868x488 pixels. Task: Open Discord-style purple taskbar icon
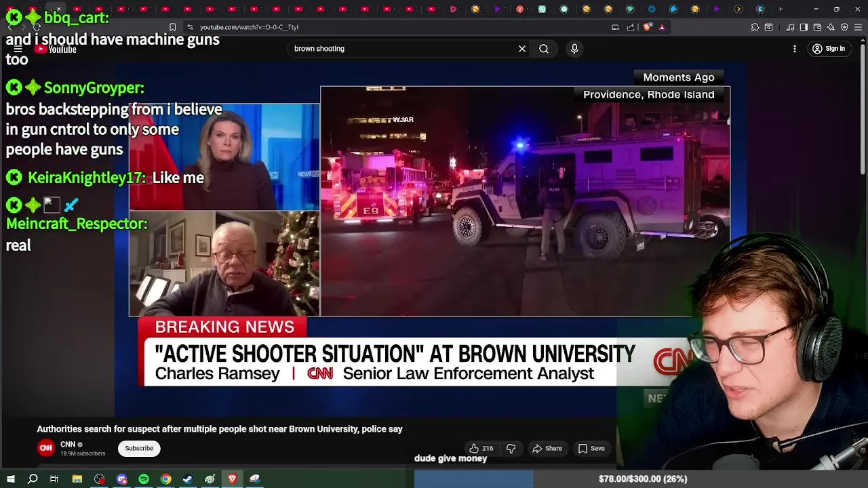point(122,479)
